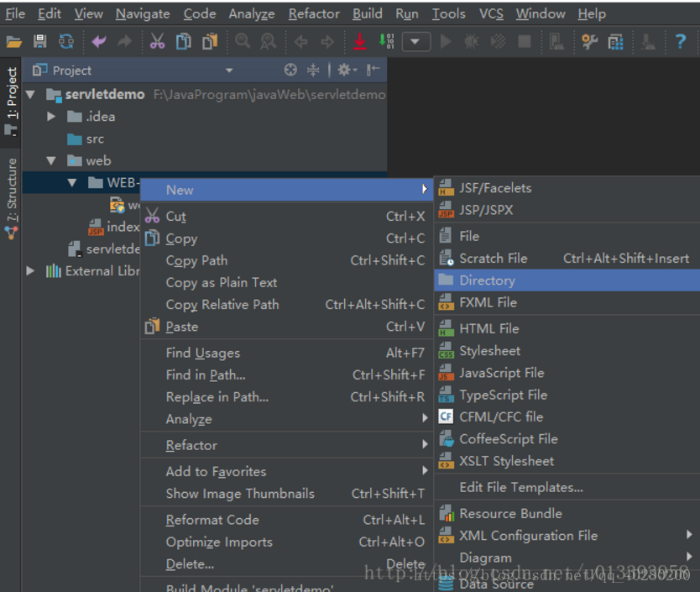Viewport: 700px width, 592px height.
Task: Click the Run play toolbar icon
Action: (x=446, y=41)
